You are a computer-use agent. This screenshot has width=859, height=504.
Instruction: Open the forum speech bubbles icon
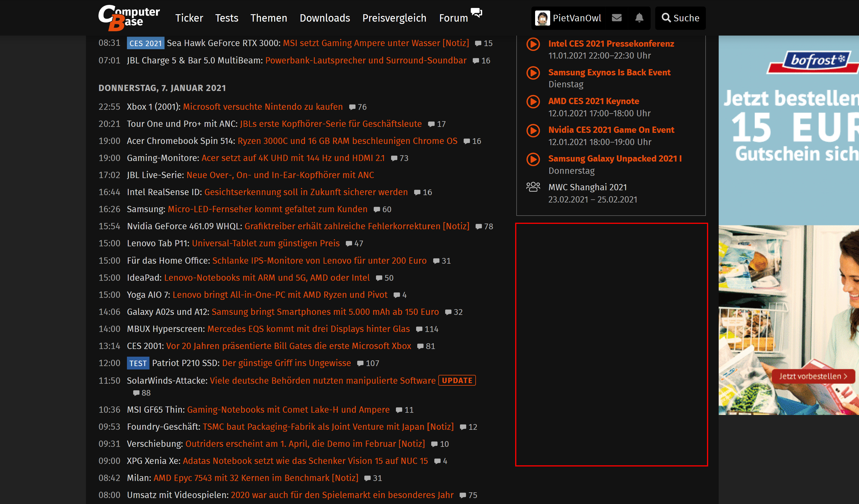(476, 13)
